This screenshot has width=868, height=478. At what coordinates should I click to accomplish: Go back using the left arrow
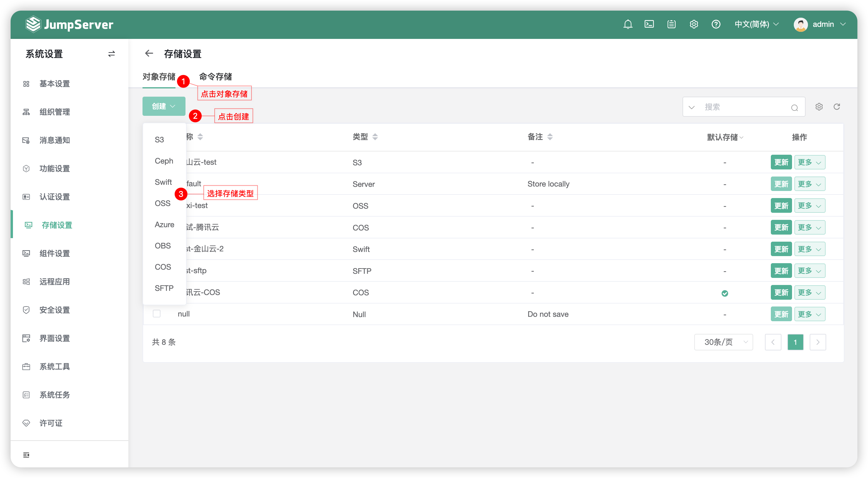pos(149,53)
